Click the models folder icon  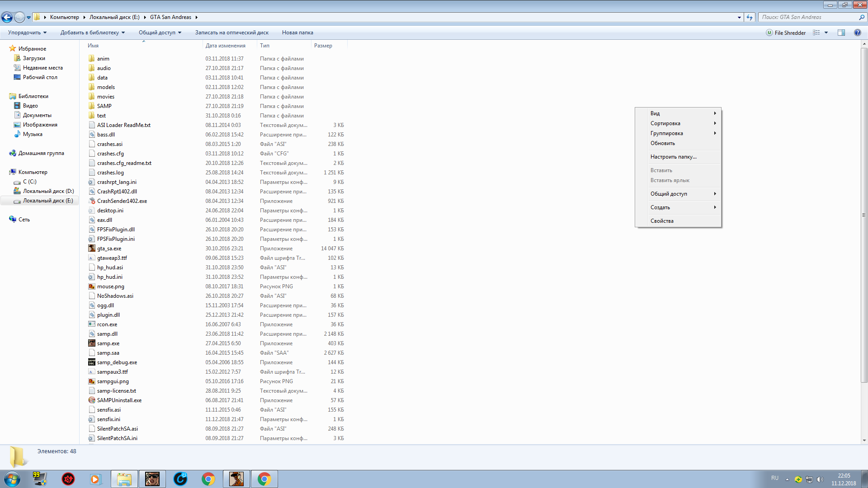[x=92, y=87]
